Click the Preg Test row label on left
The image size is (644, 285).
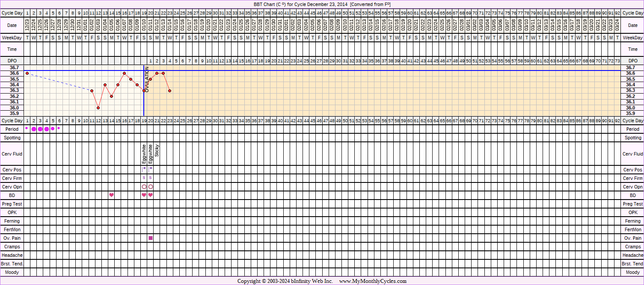click(x=12, y=204)
